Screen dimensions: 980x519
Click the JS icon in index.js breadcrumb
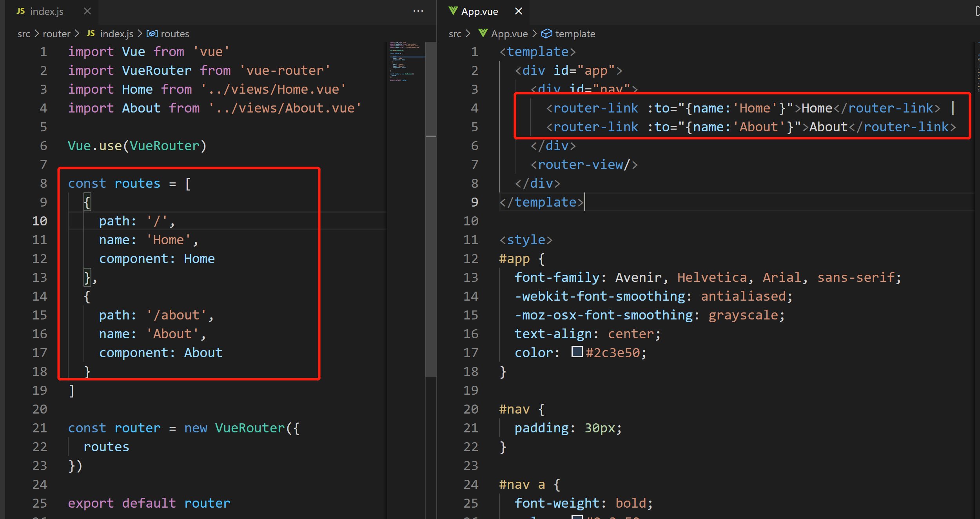[91, 34]
